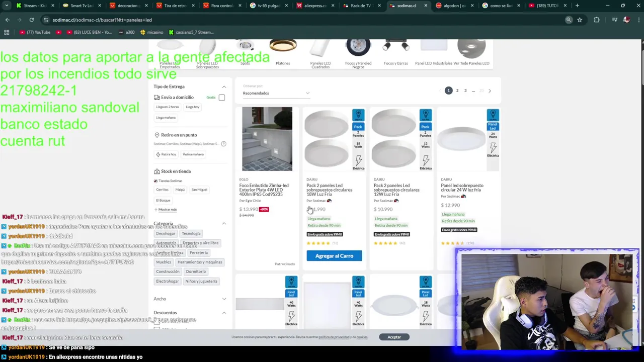Open the zoom magnifier icon in address bar

click(569, 20)
